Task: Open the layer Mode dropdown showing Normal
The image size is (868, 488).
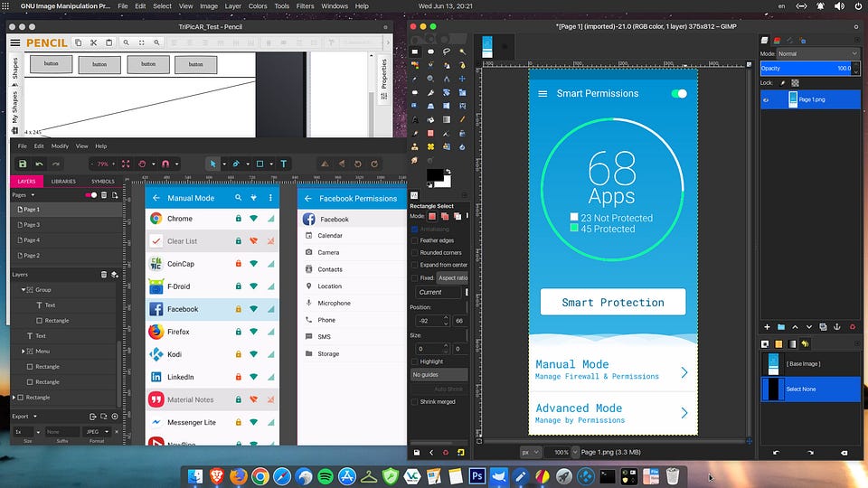Action: tap(814, 54)
